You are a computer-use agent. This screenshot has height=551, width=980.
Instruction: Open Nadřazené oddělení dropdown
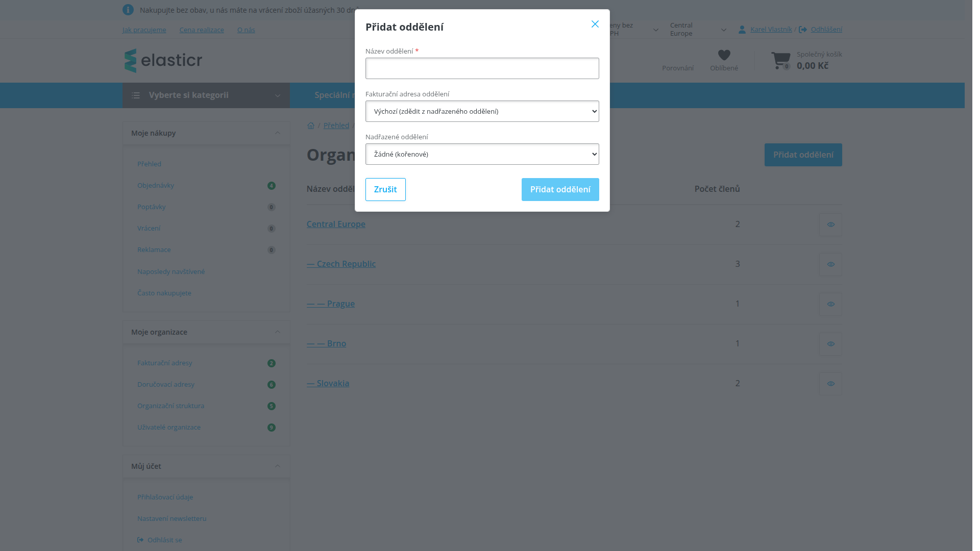tap(482, 154)
